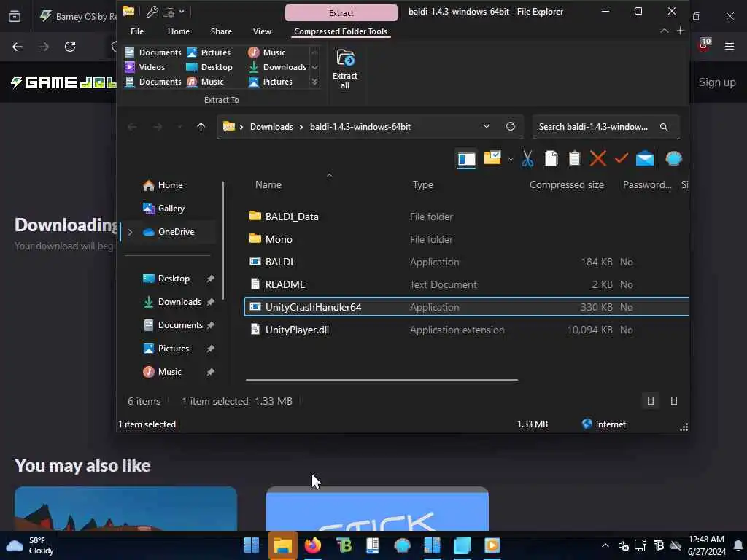
Task: Switch to the Share ribbon tab
Action: tap(221, 31)
